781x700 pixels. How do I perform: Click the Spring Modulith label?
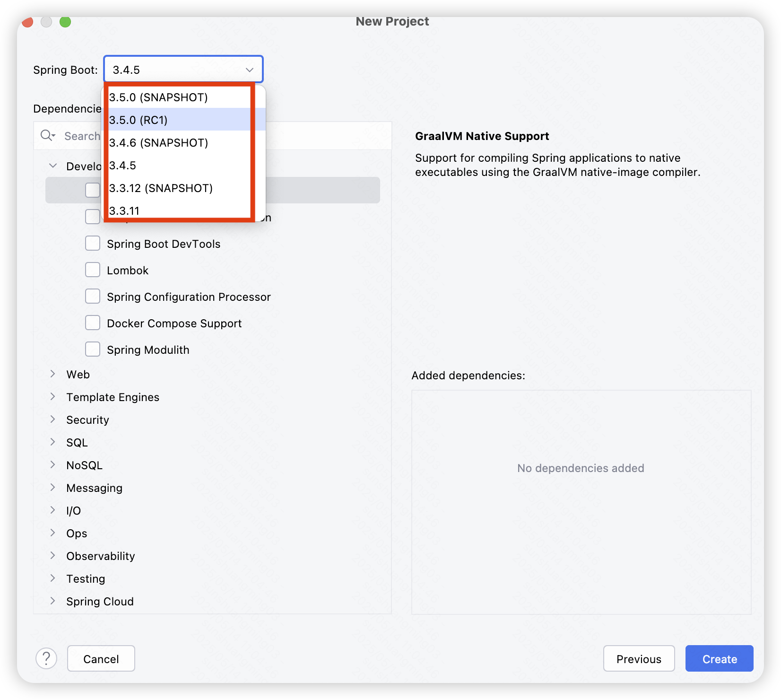pos(148,350)
